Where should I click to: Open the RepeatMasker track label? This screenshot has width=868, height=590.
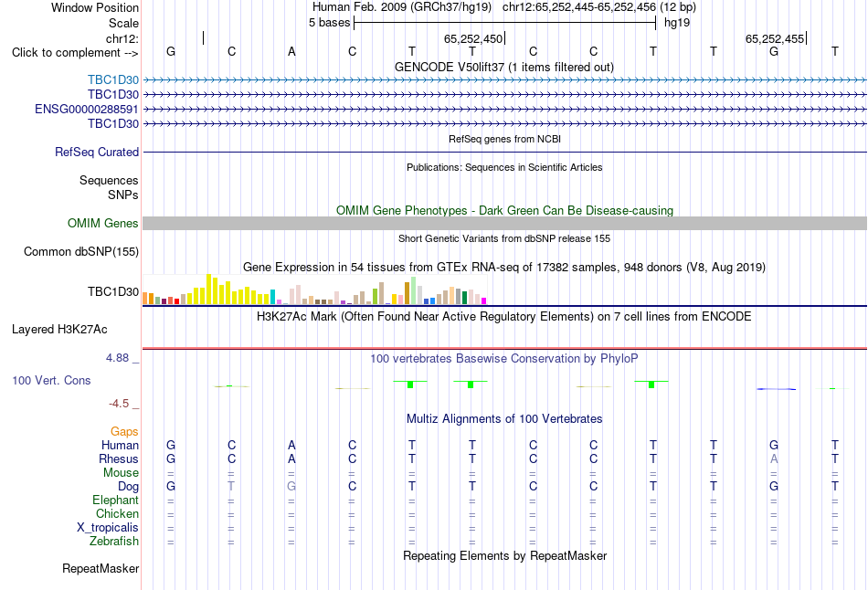pos(101,568)
